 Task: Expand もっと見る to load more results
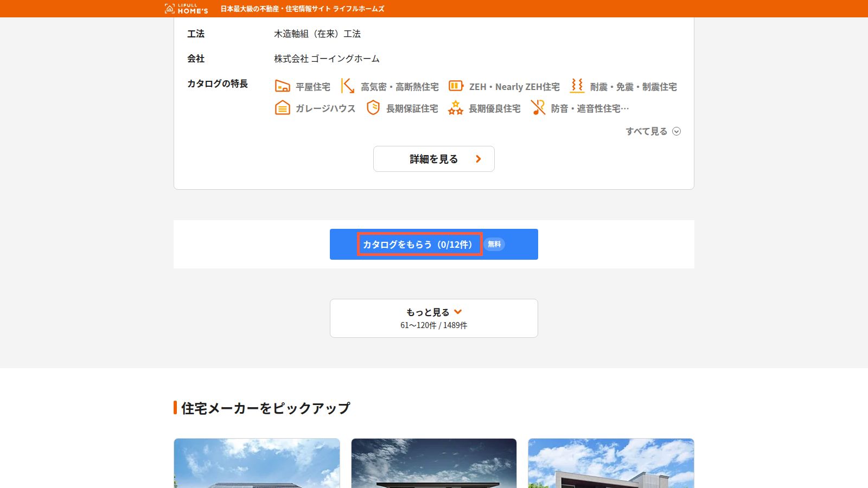434,318
